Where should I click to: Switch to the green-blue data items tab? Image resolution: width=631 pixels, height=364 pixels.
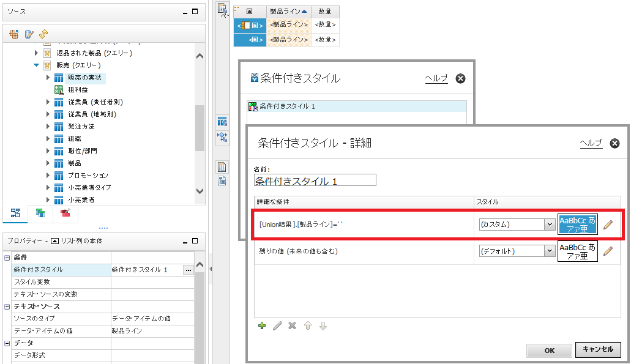(40, 213)
